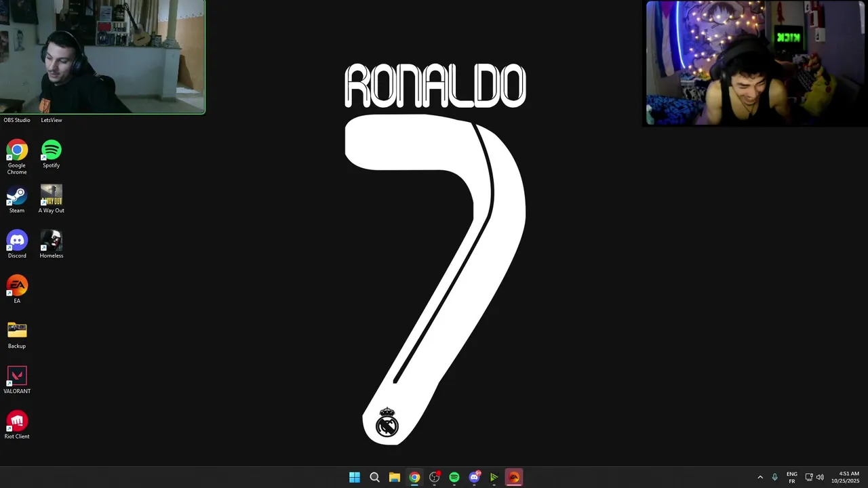Open the ENG FR language switcher
This screenshot has height=488, width=868.
coord(792,477)
